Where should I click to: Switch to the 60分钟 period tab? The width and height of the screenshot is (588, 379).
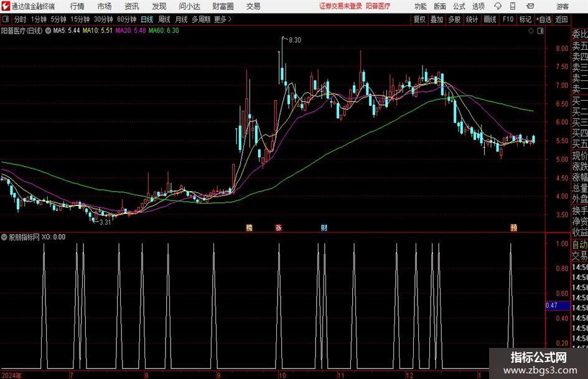[126, 19]
